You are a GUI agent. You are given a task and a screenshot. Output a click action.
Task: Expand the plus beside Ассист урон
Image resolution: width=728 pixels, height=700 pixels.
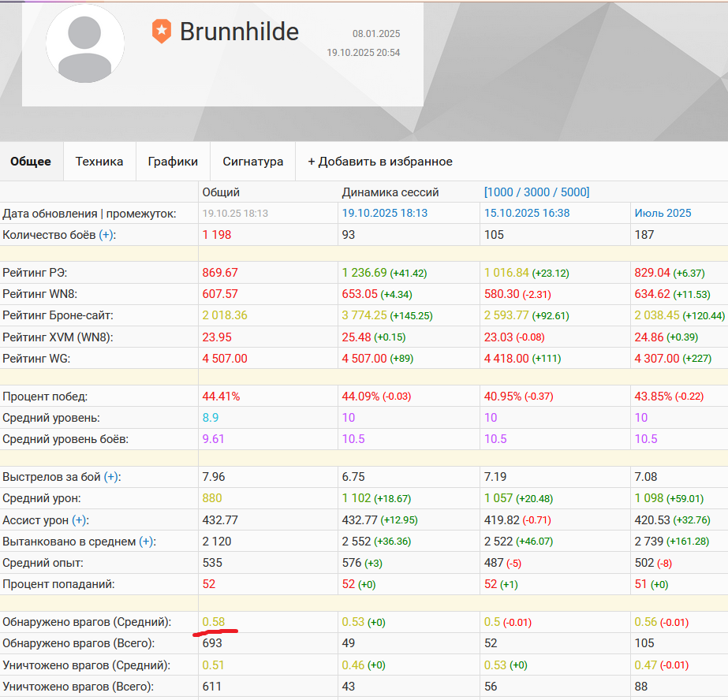pos(79,520)
